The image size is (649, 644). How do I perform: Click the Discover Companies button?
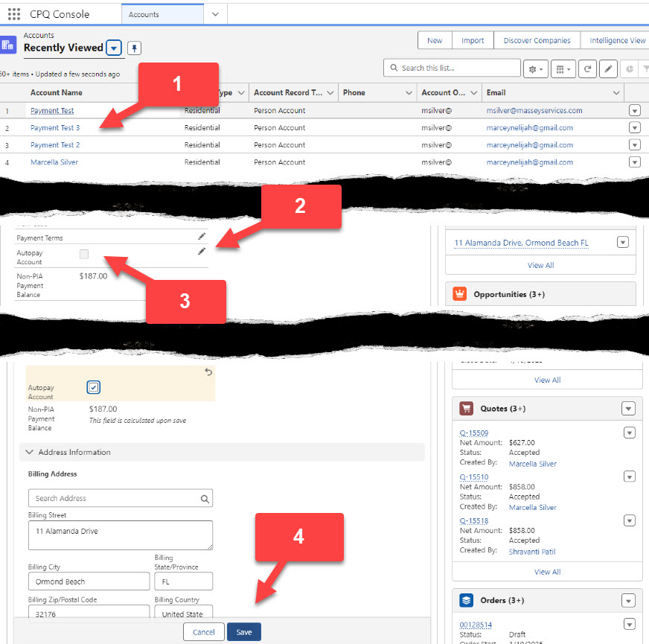(537, 41)
